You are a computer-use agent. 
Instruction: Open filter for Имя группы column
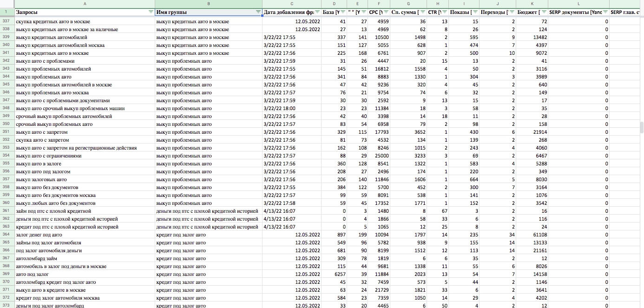point(258,12)
